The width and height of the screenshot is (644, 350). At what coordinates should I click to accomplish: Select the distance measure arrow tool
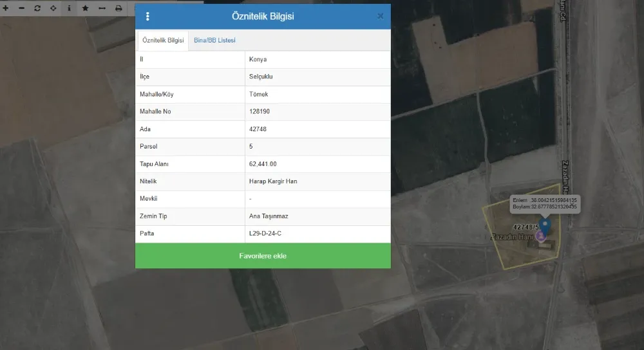pyautogui.click(x=102, y=8)
